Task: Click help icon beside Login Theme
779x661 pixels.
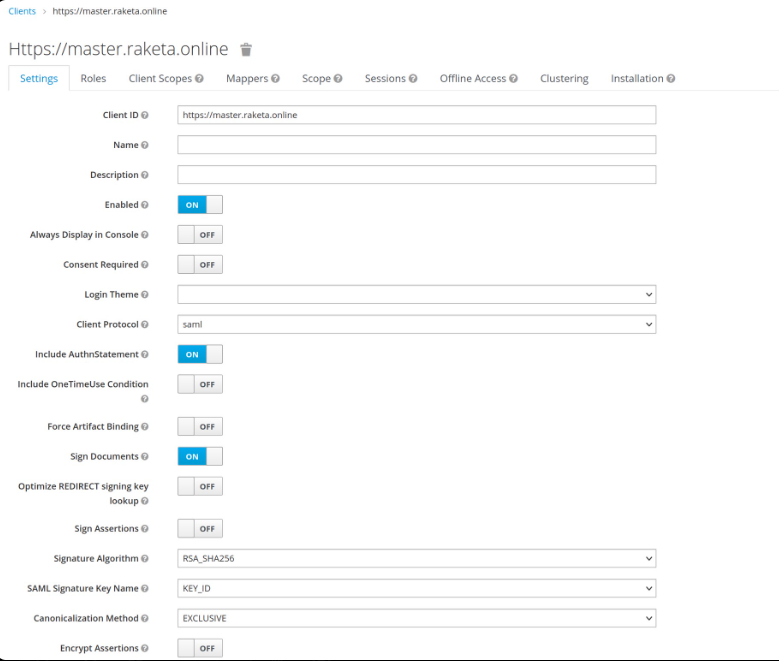Action: [145, 295]
